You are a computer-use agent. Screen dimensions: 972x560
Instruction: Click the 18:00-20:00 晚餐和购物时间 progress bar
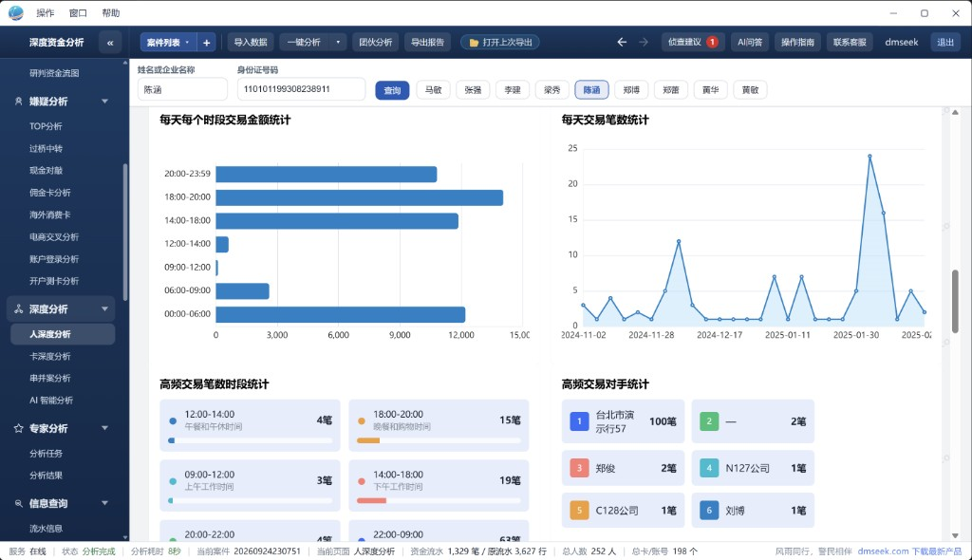pos(439,440)
